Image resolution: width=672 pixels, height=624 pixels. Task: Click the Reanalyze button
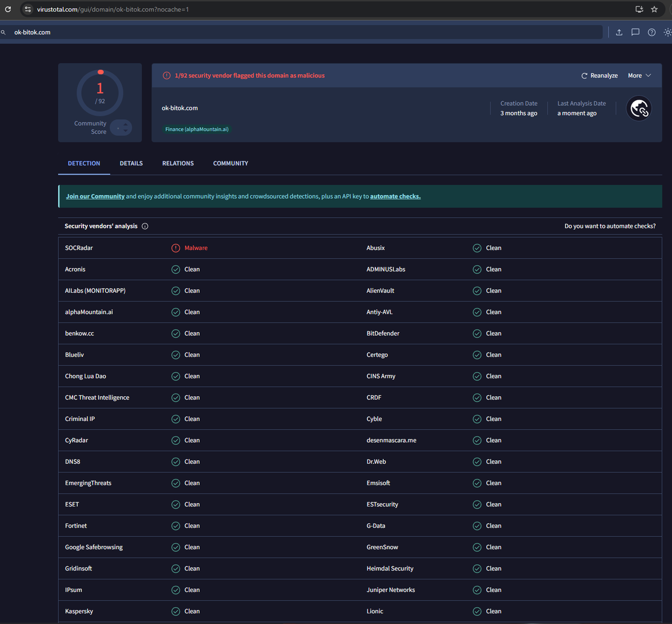click(x=599, y=76)
